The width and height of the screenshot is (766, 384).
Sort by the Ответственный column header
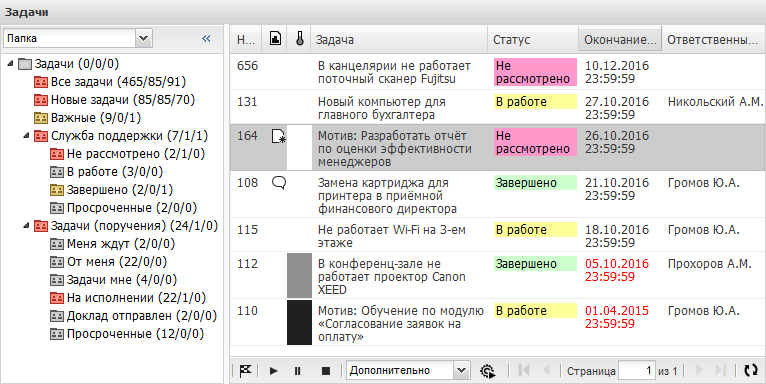tap(713, 40)
